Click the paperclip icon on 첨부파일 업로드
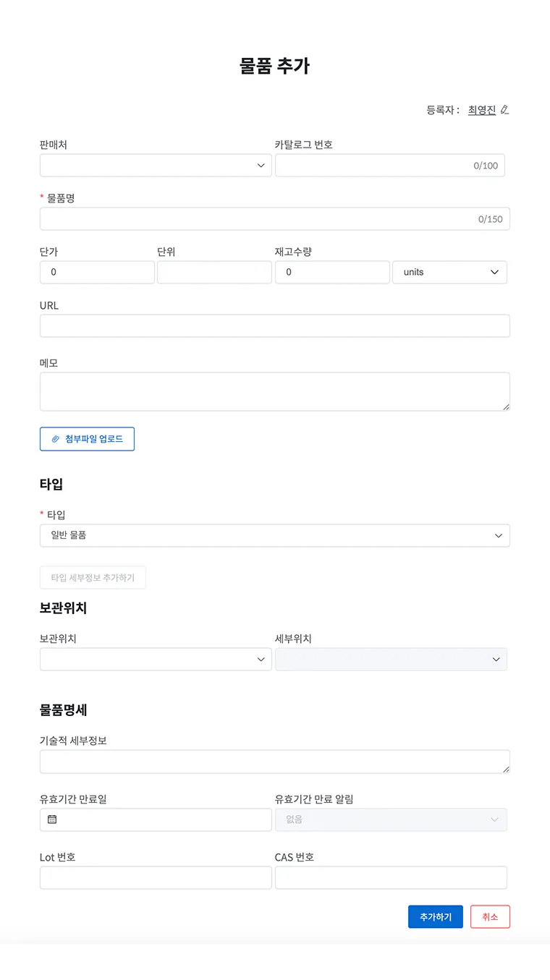 55,439
